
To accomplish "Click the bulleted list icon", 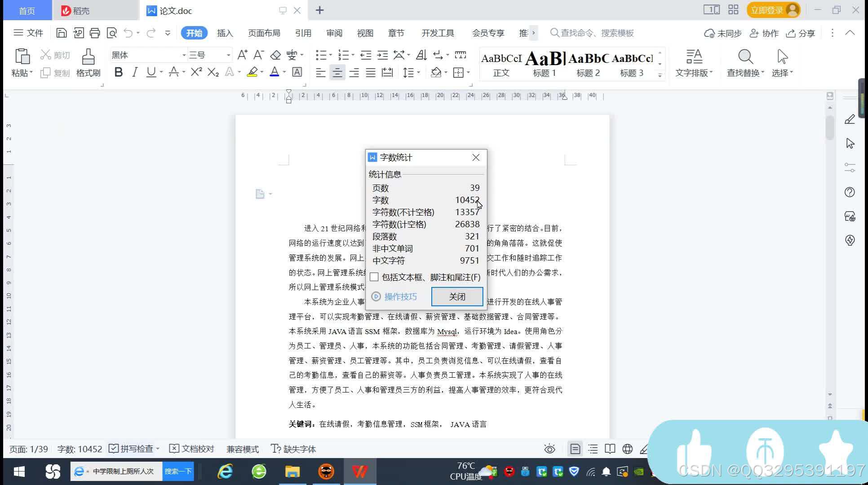I will [321, 55].
